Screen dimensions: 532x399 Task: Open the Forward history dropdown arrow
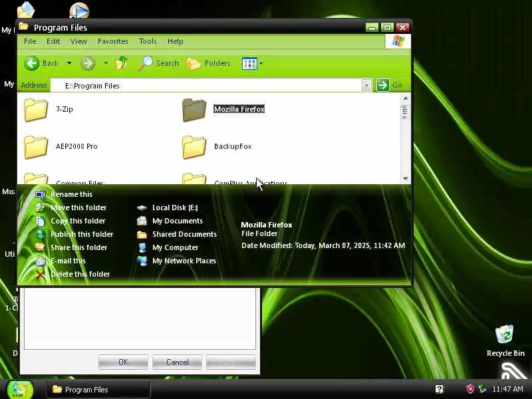tap(106, 63)
